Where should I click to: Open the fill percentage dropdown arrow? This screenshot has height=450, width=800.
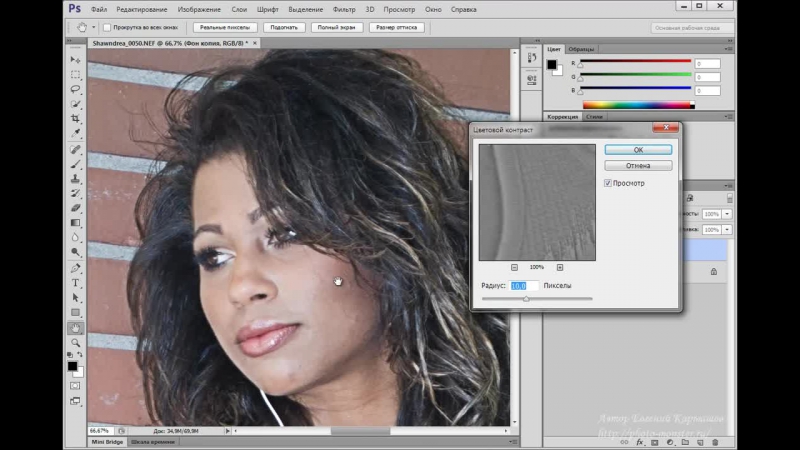(x=727, y=230)
